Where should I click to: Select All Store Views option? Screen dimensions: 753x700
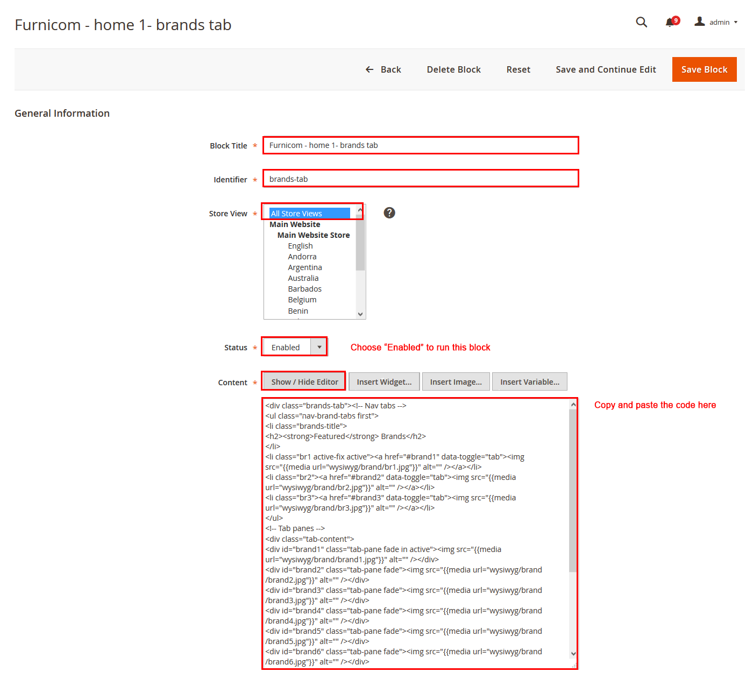[x=310, y=214]
